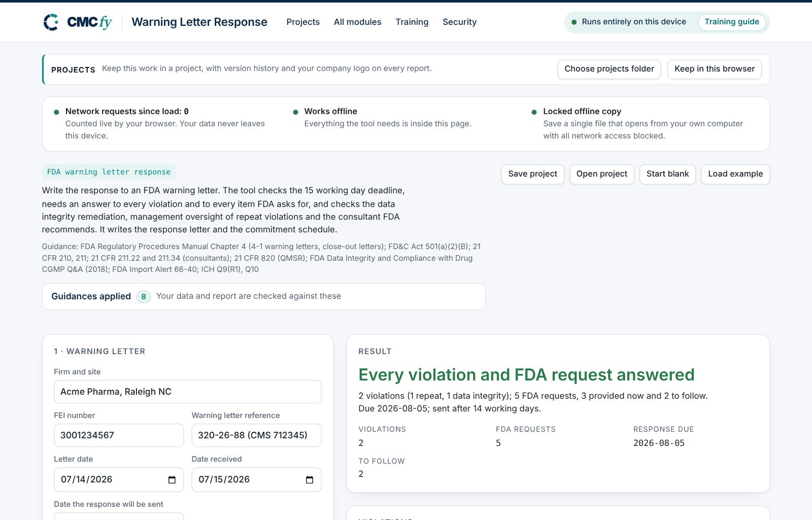Click the Letter date field 07/14/2026
Viewport: 812px width, 520px height.
tap(119, 479)
